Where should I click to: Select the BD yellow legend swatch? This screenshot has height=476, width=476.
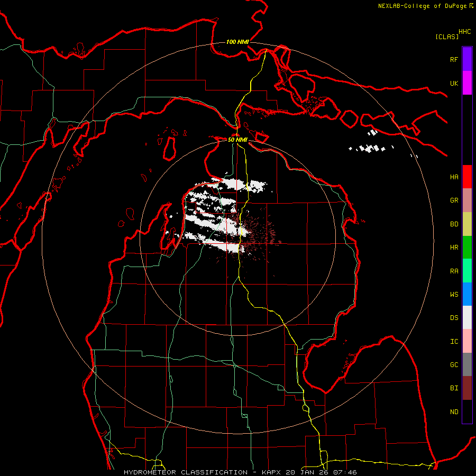click(467, 224)
